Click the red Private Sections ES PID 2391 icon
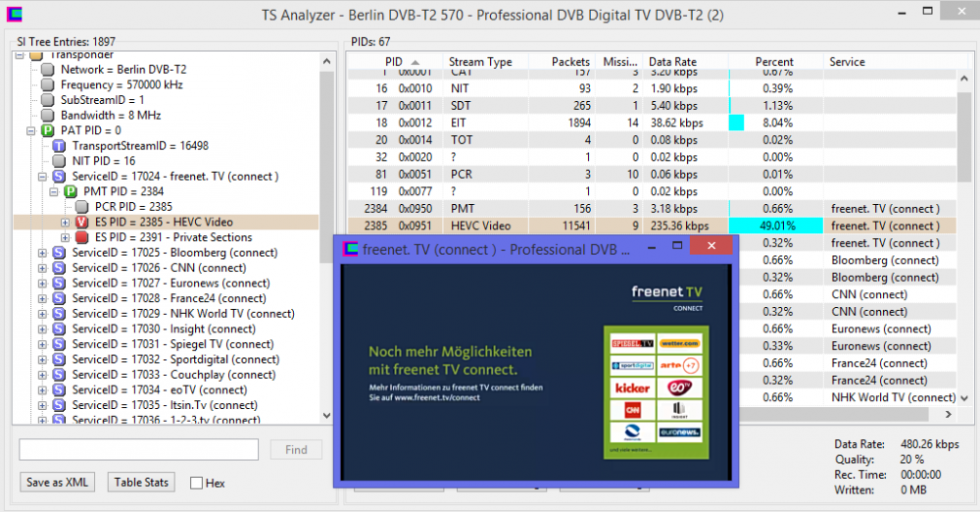Image resolution: width=980 pixels, height=512 pixels. [x=82, y=237]
